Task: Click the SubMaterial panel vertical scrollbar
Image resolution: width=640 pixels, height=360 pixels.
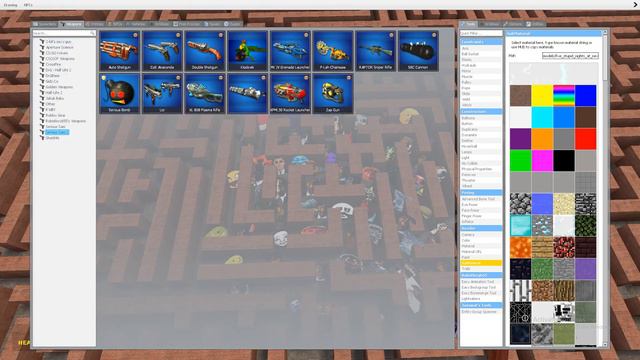Action: click(x=605, y=188)
